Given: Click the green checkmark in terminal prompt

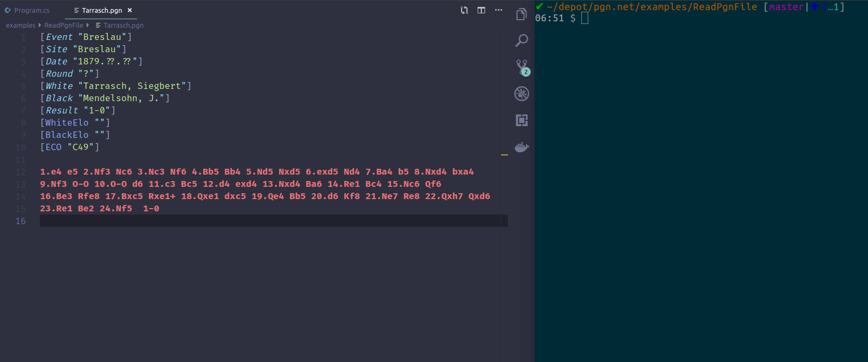Looking at the screenshot, I should pos(539,6).
